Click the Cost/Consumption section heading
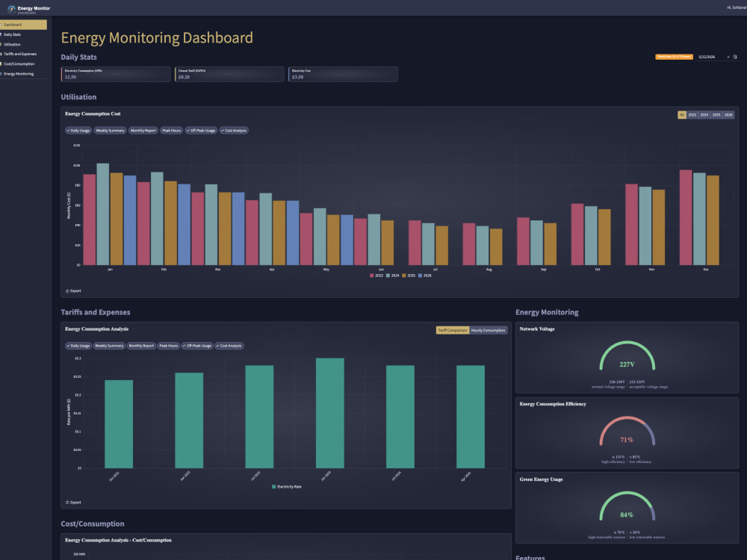This screenshot has width=747, height=560. [93, 524]
